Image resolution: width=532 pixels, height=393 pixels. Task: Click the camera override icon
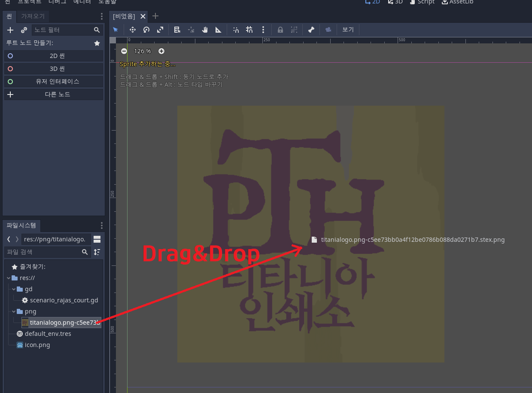point(328,30)
